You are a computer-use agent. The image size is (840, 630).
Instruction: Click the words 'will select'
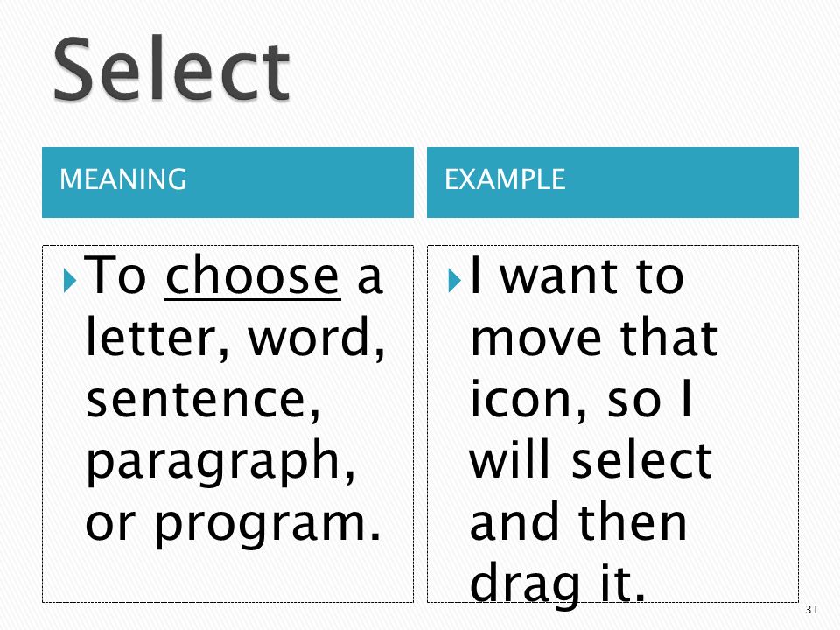591,461
